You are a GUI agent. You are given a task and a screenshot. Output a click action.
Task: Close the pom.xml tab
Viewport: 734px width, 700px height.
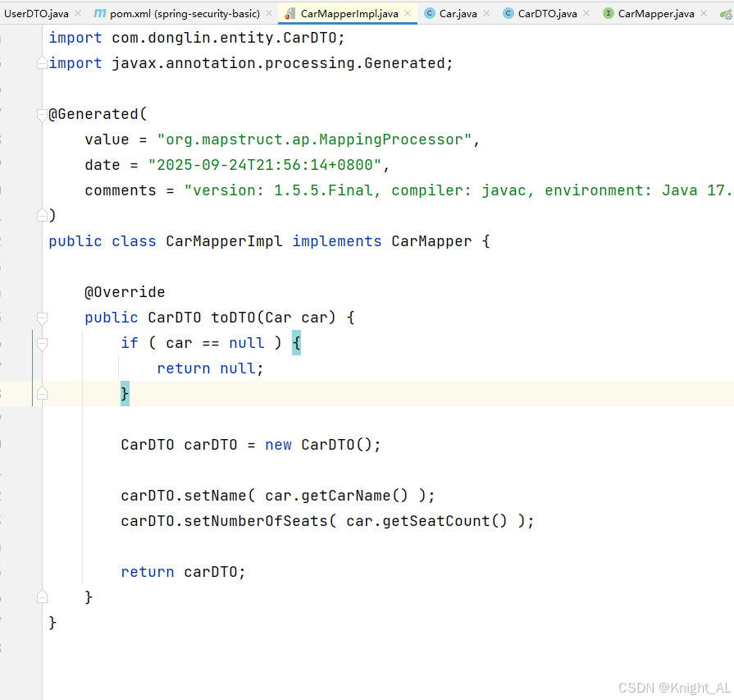click(x=269, y=14)
